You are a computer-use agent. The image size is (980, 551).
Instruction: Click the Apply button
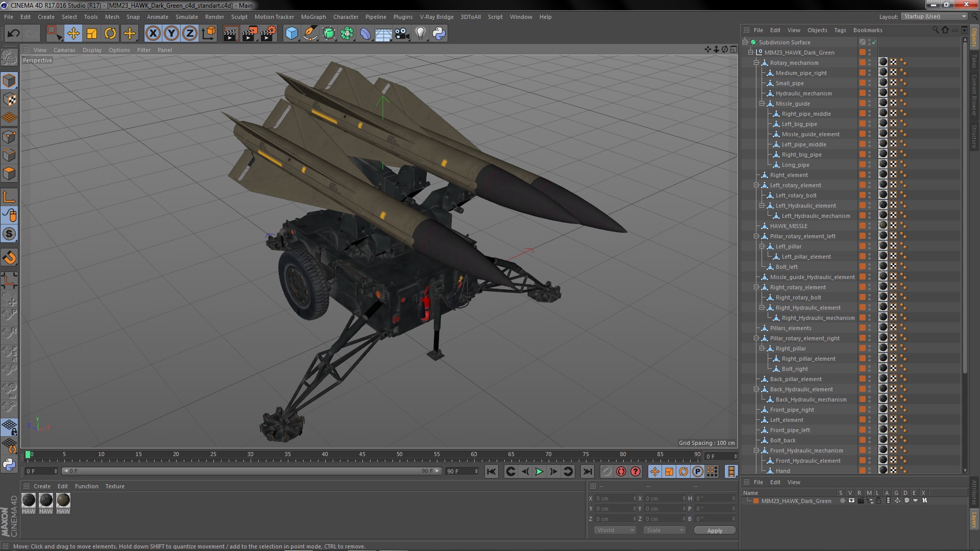[x=715, y=531]
